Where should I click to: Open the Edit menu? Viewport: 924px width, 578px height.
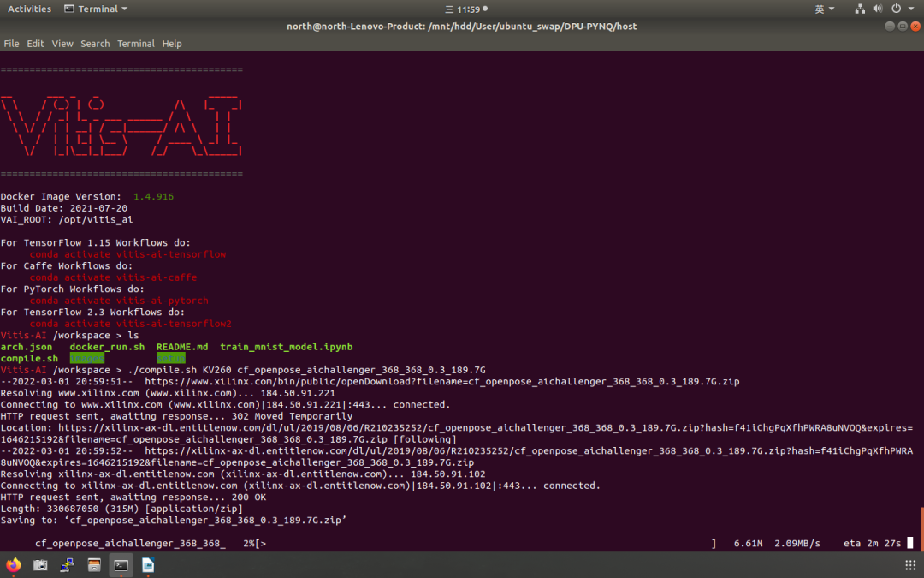coord(35,44)
